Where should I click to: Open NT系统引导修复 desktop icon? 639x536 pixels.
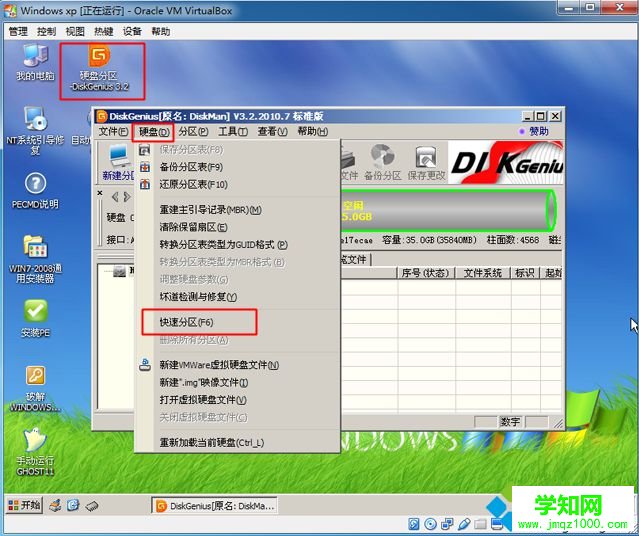[x=35, y=130]
